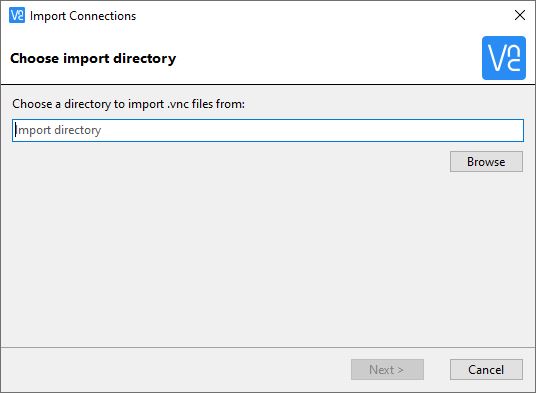Click the word 'directory' in bold heading
536x393 pixels.
click(145, 58)
